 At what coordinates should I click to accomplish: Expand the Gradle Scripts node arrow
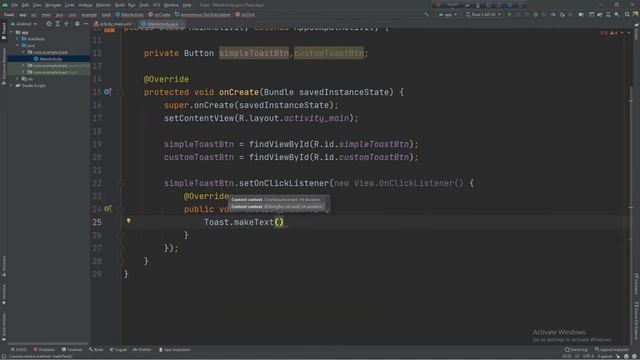point(11,86)
